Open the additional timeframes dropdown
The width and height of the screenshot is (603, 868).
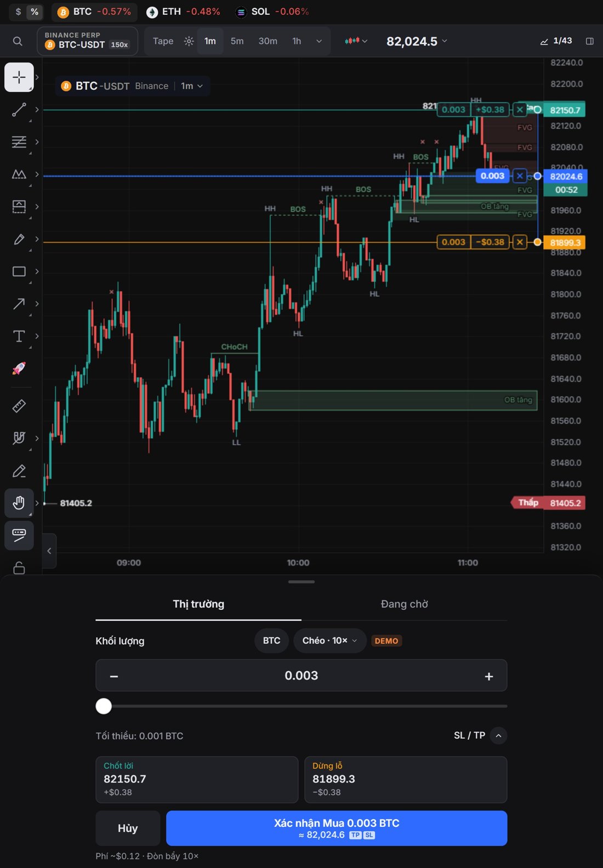coord(319,41)
